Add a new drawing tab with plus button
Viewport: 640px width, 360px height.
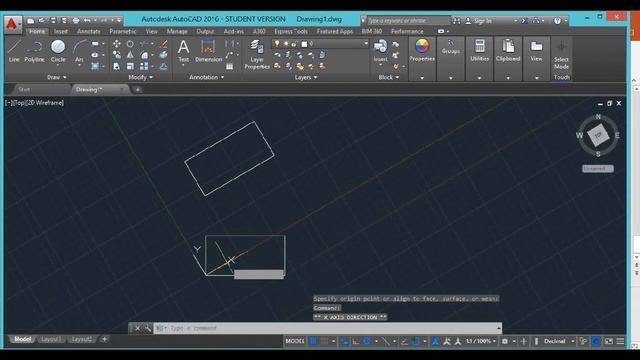138,89
